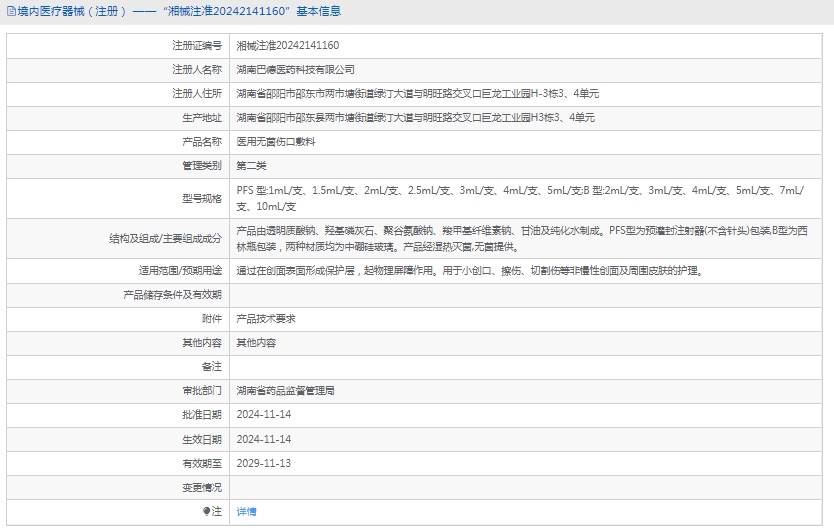Click approval date value beside 批准日期

point(263,415)
